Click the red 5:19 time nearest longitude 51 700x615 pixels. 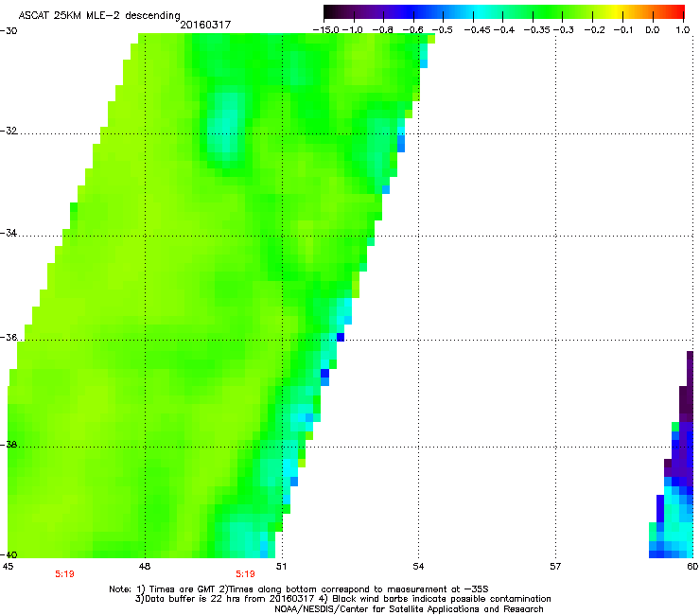(246, 574)
